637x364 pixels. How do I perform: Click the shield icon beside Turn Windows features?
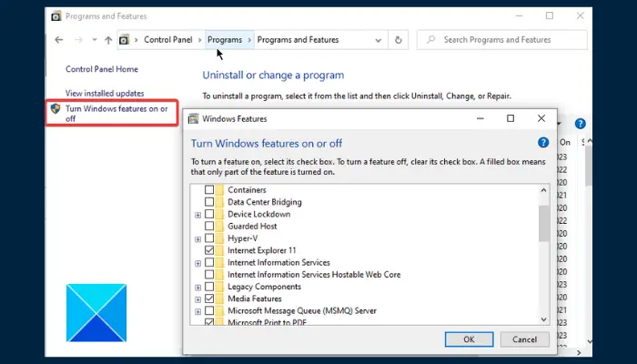coord(56,108)
